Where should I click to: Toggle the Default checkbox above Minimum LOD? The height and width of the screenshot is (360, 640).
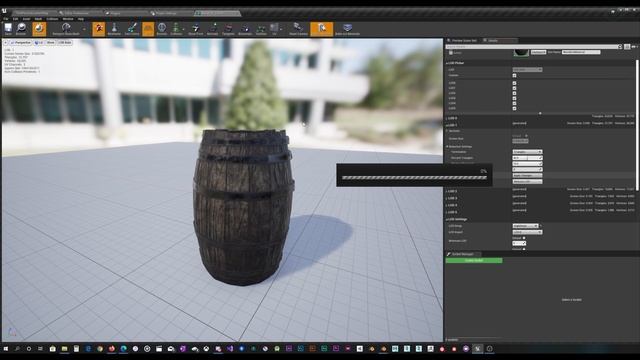tap(524, 238)
